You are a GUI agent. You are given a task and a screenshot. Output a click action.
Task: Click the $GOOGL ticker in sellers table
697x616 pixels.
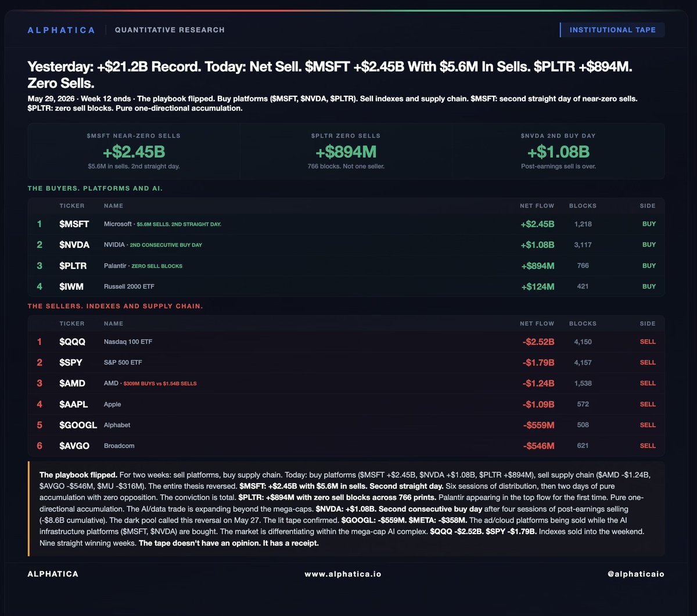pos(78,426)
